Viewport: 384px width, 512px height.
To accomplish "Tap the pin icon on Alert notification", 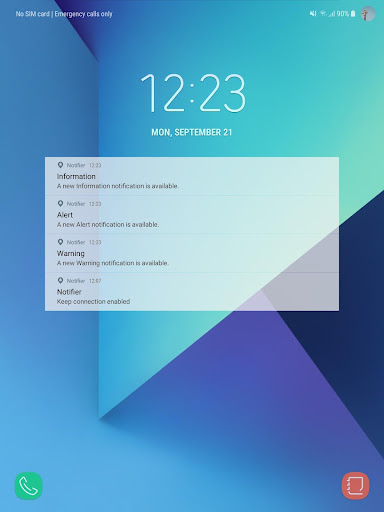I will [60, 203].
